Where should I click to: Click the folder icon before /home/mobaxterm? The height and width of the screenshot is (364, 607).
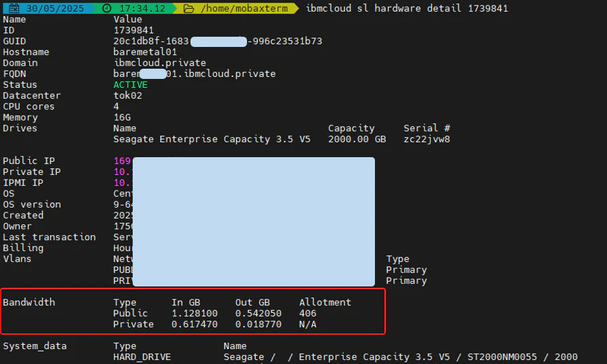click(x=188, y=9)
